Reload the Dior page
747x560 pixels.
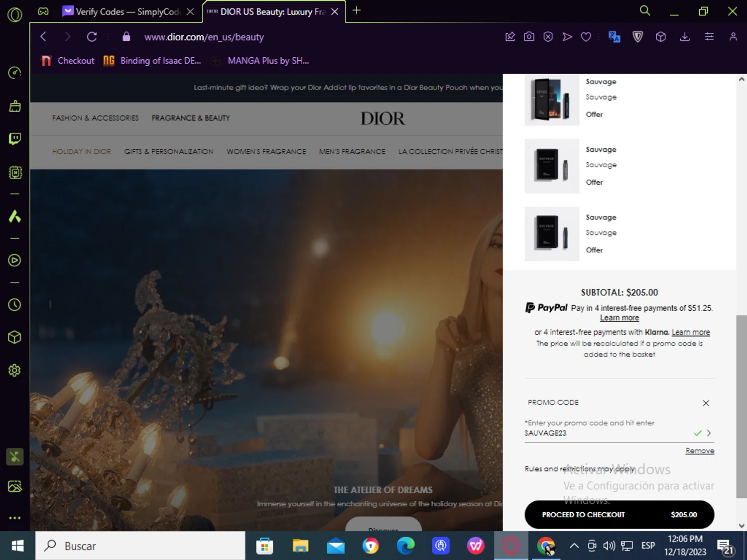click(x=92, y=37)
